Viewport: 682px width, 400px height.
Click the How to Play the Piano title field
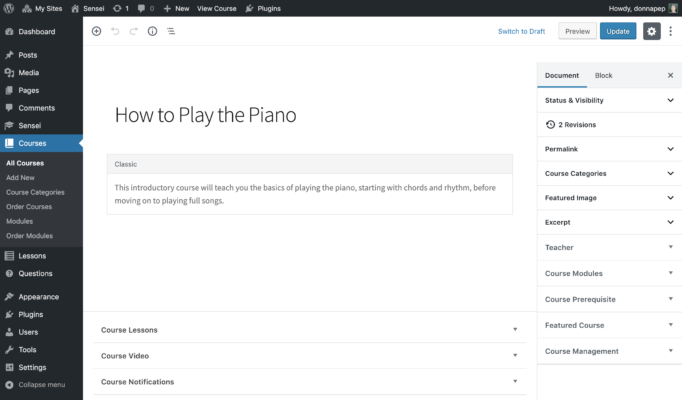tap(205, 115)
